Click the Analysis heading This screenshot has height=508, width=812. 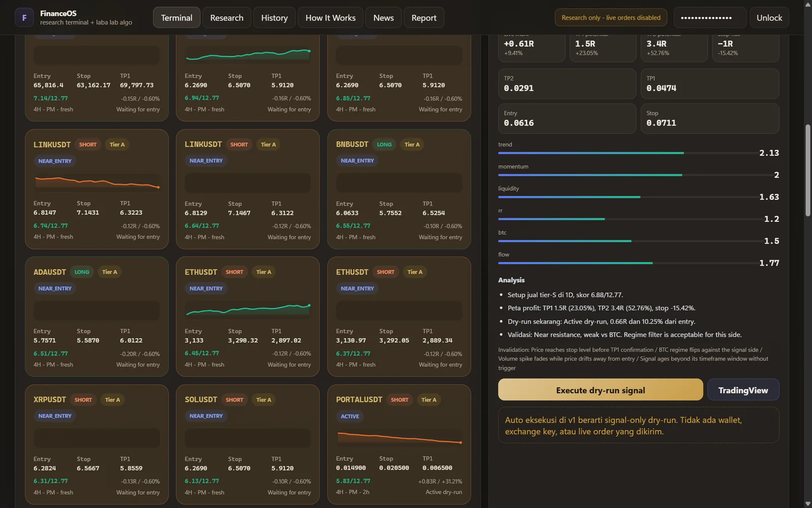(x=512, y=280)
